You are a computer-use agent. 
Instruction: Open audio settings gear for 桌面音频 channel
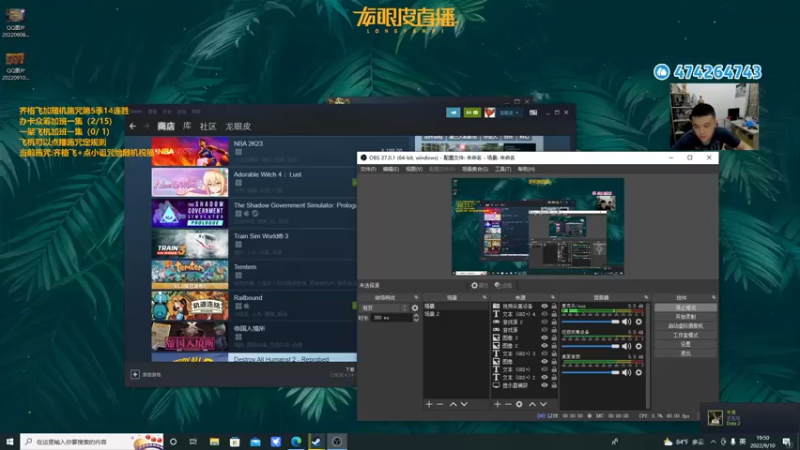coord(638,372)
